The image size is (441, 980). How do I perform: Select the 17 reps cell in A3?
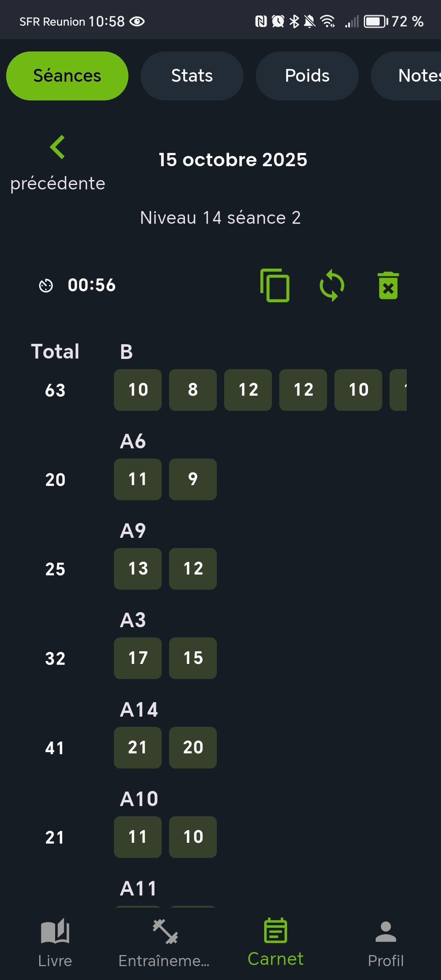[x=138, y=658]
